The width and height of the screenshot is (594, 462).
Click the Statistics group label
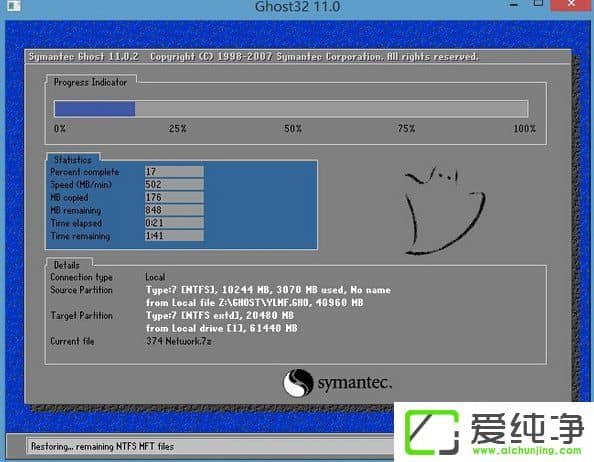[73, 160]
